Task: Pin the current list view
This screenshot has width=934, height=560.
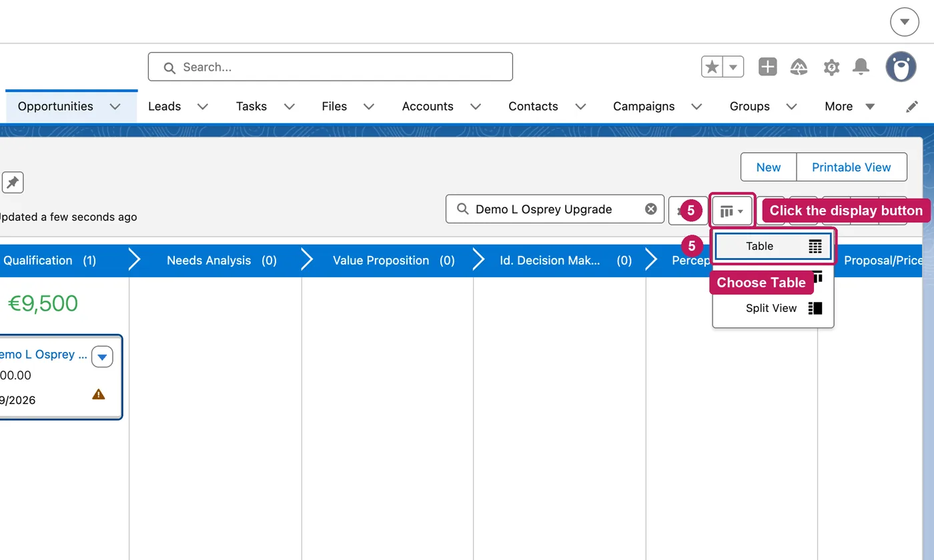Action: pyautogui.click(x=12, y=182)
